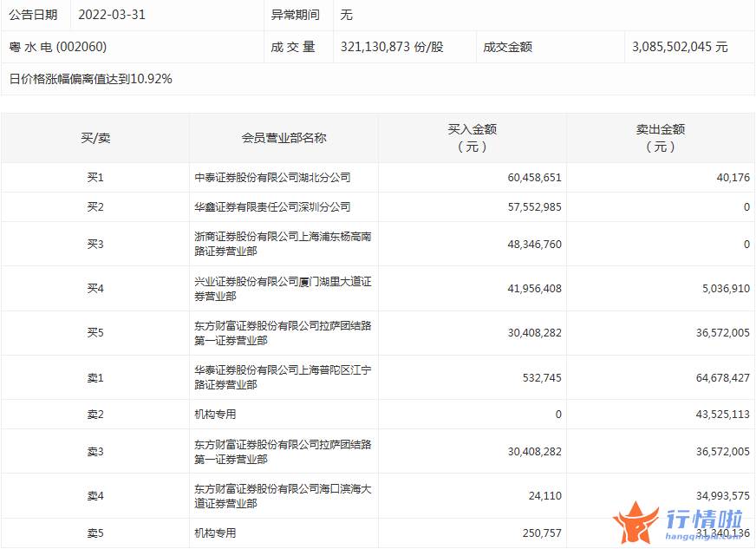Select buy amount 532,745
This screenshot has height=549, width=756.
pos(542,378)
